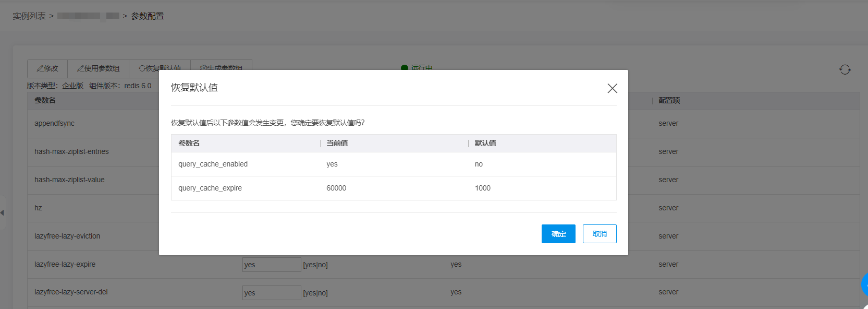
Task: Click the 参数配置 breadcrumb item
Action: pos(147,16)
